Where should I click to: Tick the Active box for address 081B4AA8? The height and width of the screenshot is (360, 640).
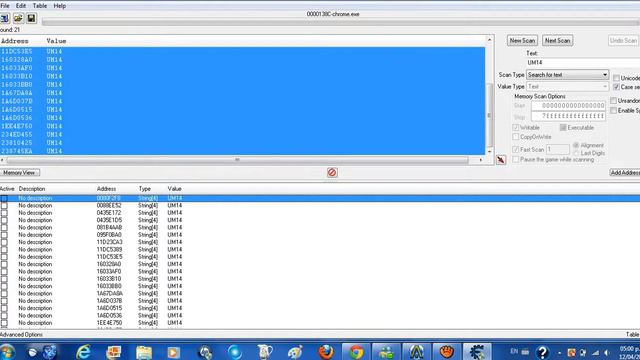pyautogui.click(x=4, y=228)
